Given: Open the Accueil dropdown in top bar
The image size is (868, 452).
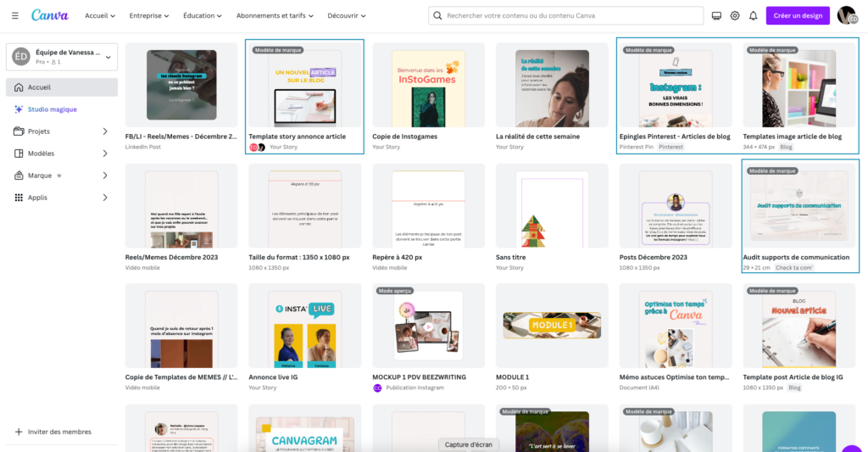Looking at the screenshot, I should coord(100,15).
